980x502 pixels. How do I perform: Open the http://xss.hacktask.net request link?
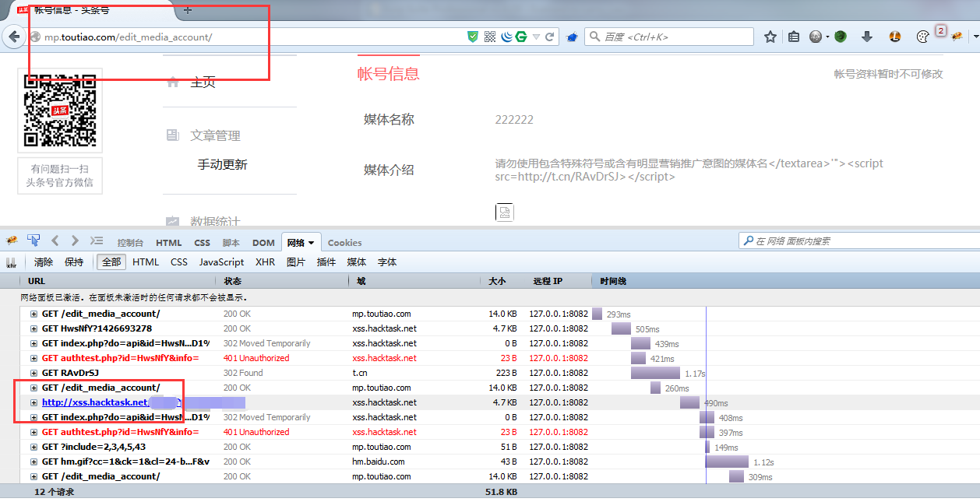(94, 402)
